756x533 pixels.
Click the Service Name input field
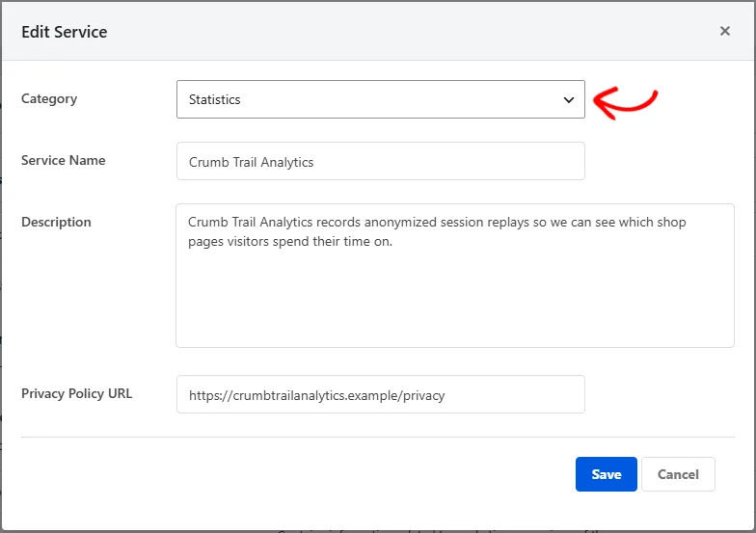pos(380,161)
